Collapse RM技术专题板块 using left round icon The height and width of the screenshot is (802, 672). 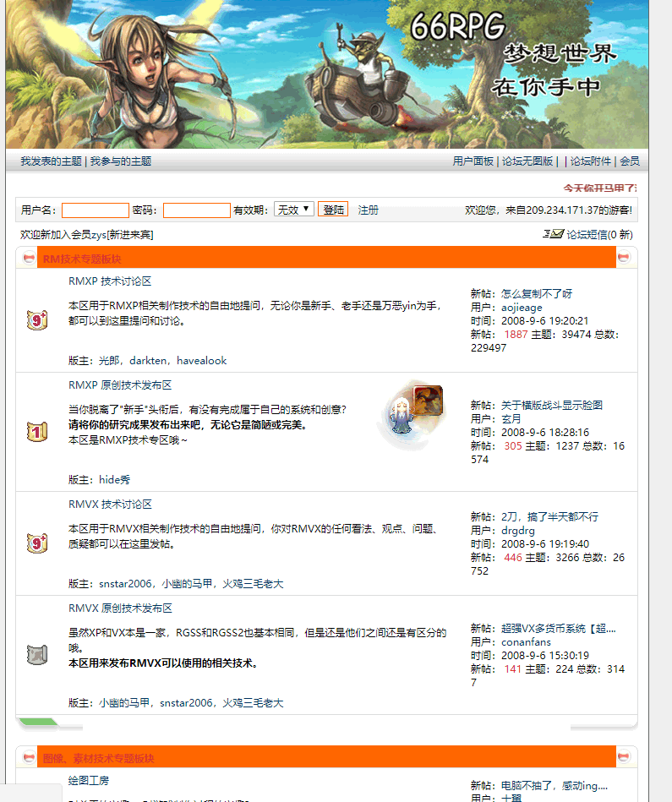29,258
